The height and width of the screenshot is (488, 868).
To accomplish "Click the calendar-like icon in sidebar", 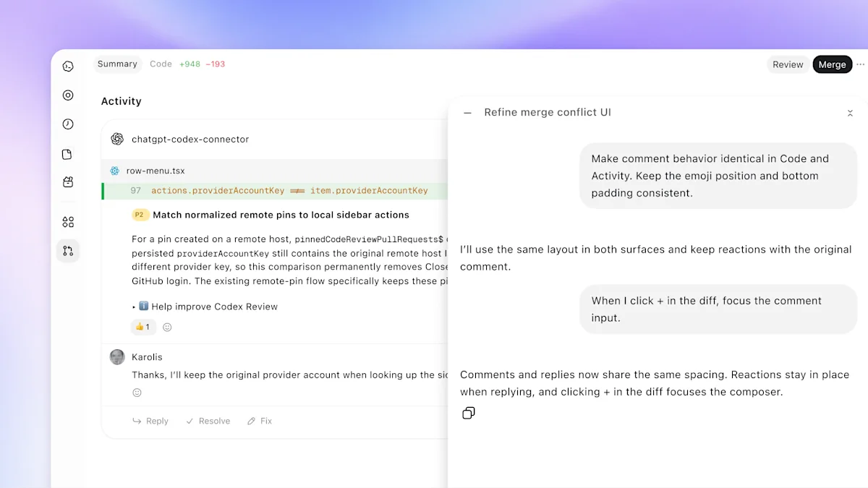I will click(x=68, y=182).
